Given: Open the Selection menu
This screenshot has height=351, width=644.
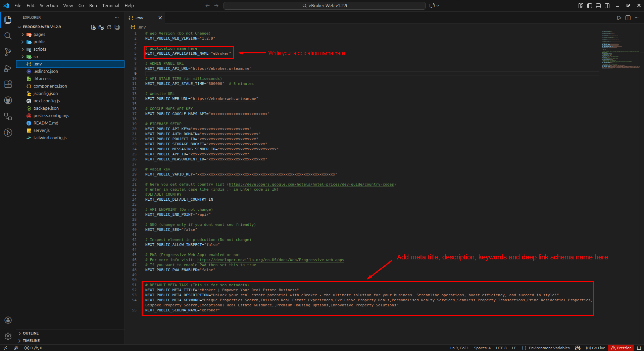Looking at the screenshot, I should [x=49, y=6].
